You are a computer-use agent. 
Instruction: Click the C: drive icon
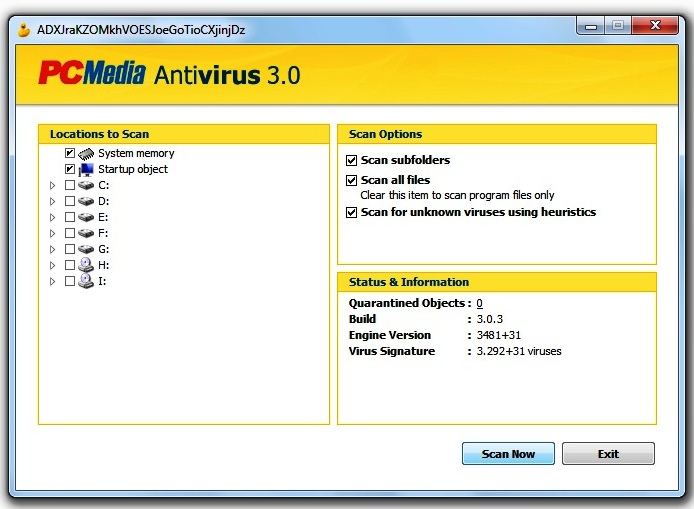click(86, 186)
